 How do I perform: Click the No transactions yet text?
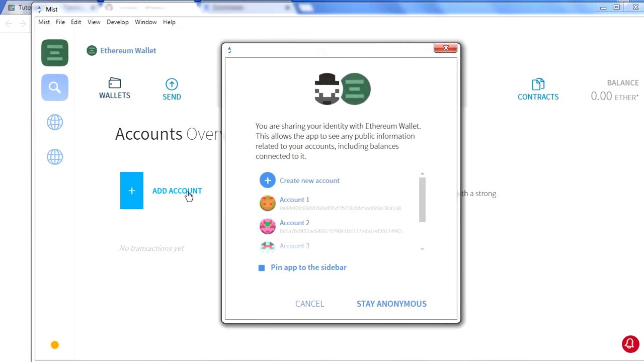(x=151, y=248)
